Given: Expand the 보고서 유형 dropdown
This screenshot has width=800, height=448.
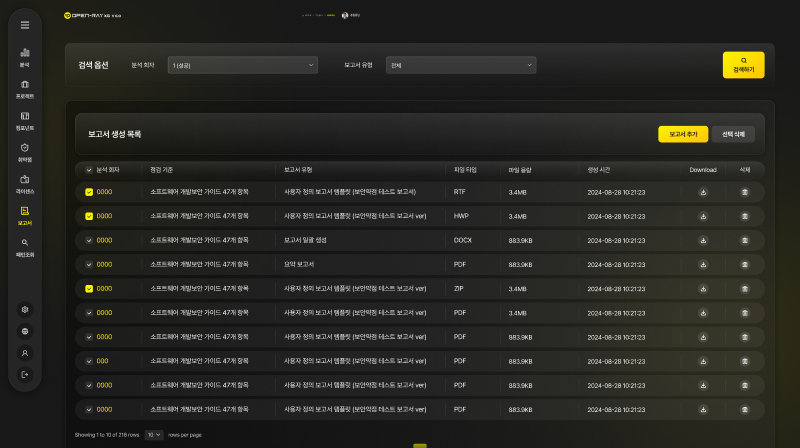Looking at the screenshot, I should coord(461,65).
